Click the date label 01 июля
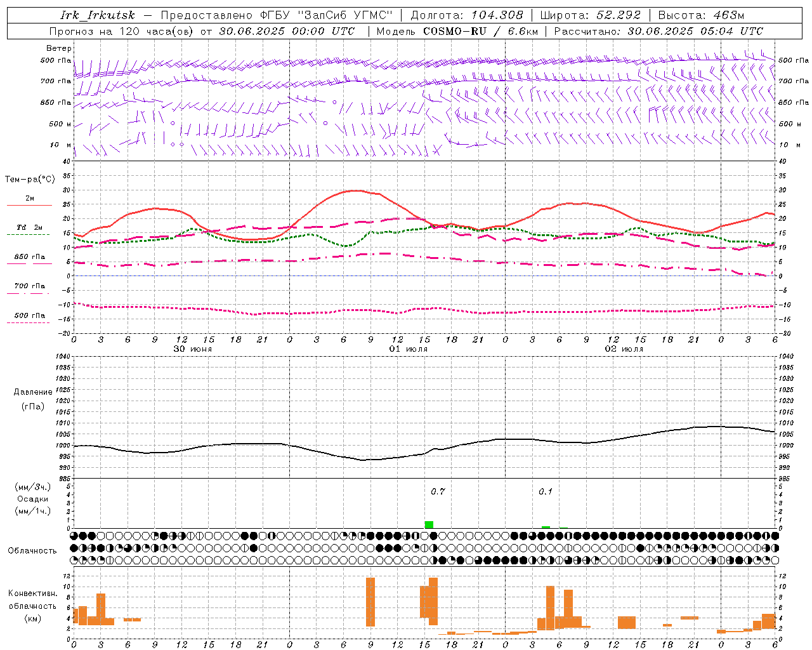This screenshot has width=812, height=650. click(409, 349)
